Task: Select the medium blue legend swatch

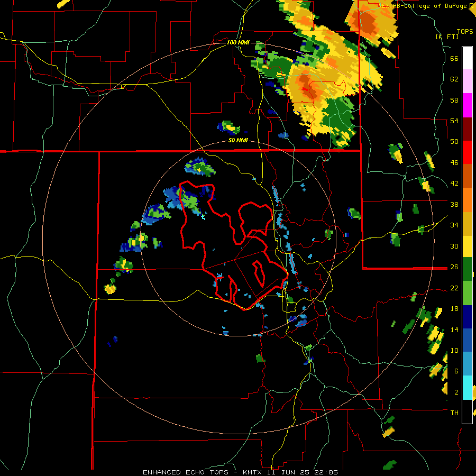Action: tap(467, 340)
